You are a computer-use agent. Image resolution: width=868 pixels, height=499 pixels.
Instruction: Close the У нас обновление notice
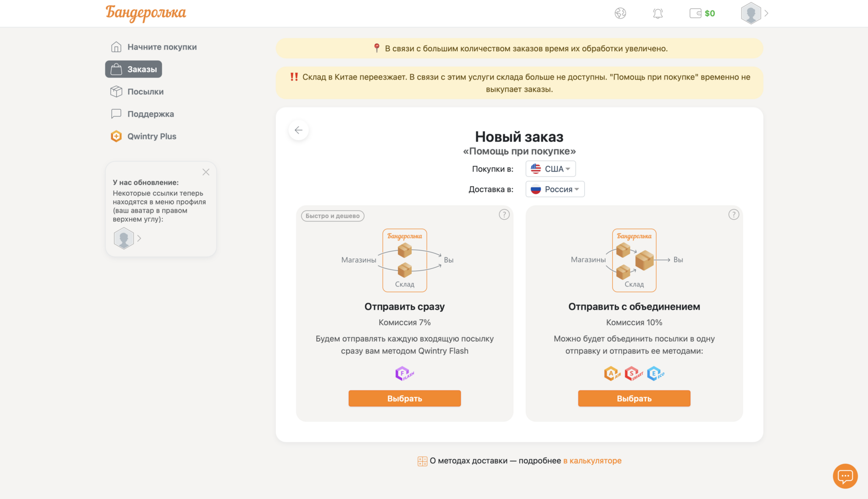(x=206, y=172)
